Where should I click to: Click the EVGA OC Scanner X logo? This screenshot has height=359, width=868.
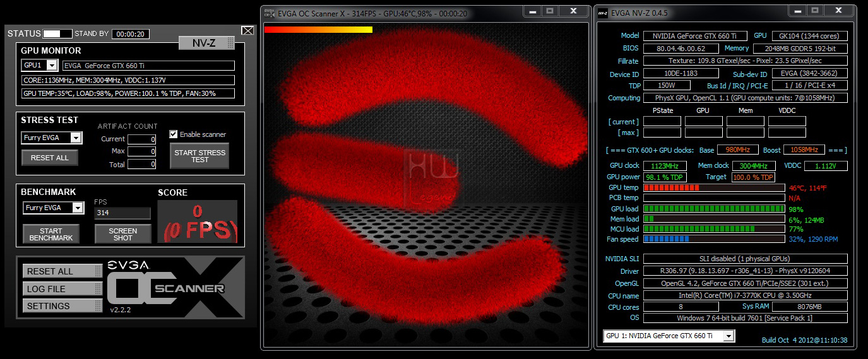[175, 288]
